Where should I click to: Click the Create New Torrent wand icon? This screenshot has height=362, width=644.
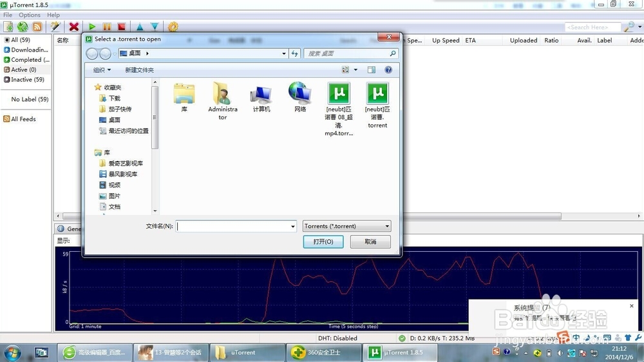[55, 26]
